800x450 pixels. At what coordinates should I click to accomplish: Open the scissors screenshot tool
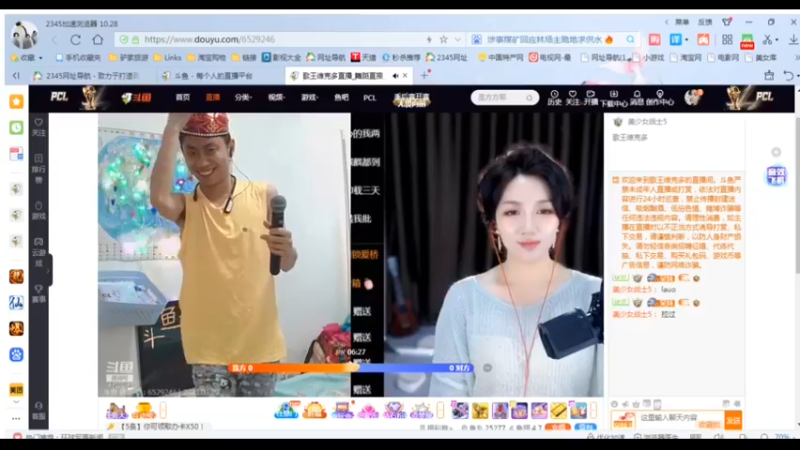coord(767,39)
